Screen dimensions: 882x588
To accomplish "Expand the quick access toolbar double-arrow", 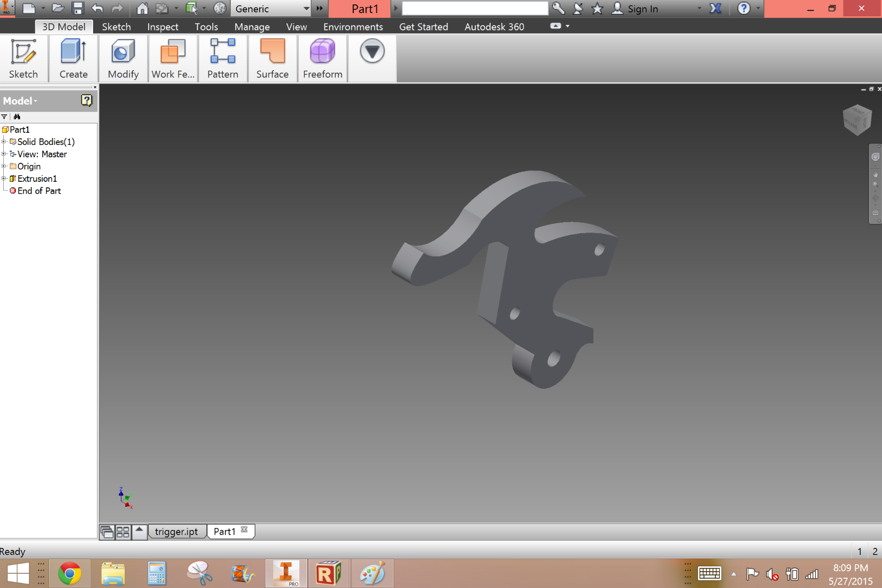I will (x=320, y=8).
